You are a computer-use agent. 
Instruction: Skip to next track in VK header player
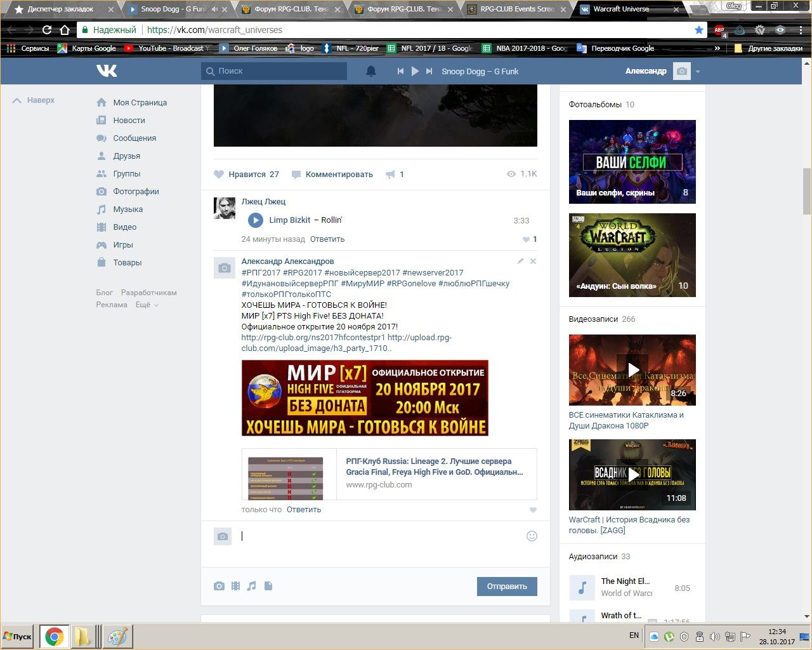429,71
